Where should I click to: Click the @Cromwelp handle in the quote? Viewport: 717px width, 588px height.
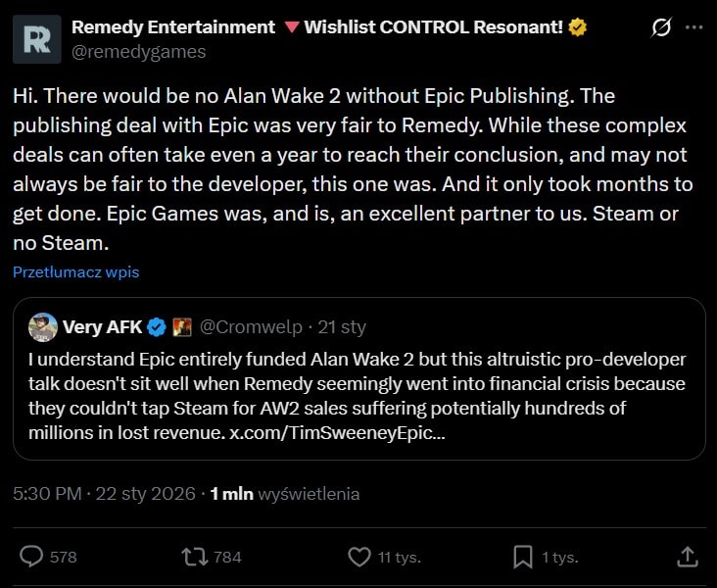point(251,326)
